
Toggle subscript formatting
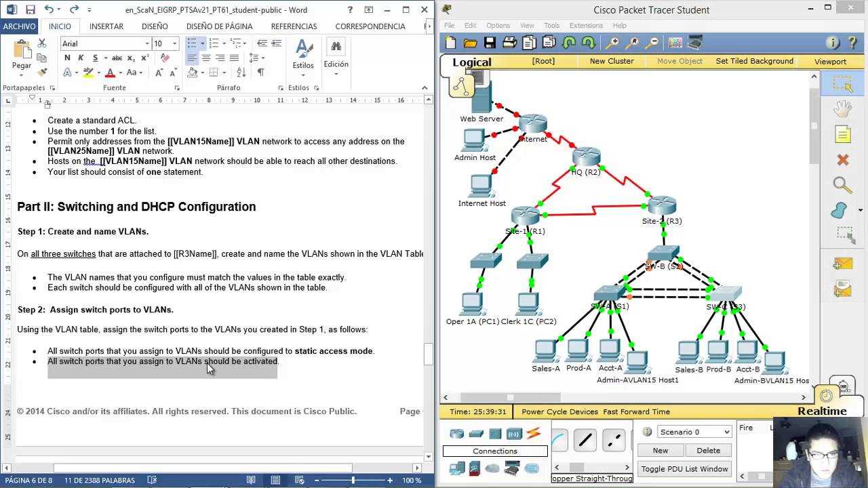click(132, 58)
